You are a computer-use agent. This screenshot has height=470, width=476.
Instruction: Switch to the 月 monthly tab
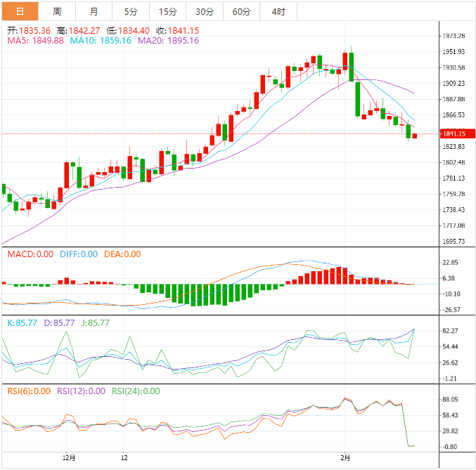click(x=94, y=12)
